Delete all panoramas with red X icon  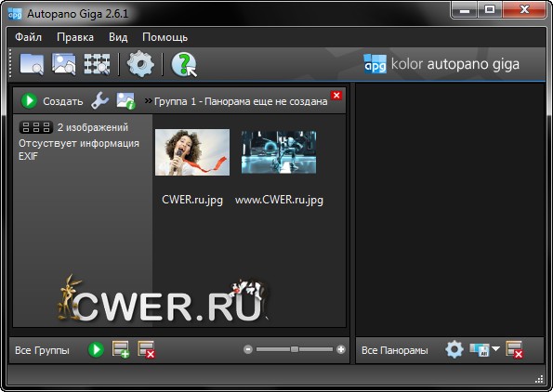pyautogui.click(x=515, y=349)
